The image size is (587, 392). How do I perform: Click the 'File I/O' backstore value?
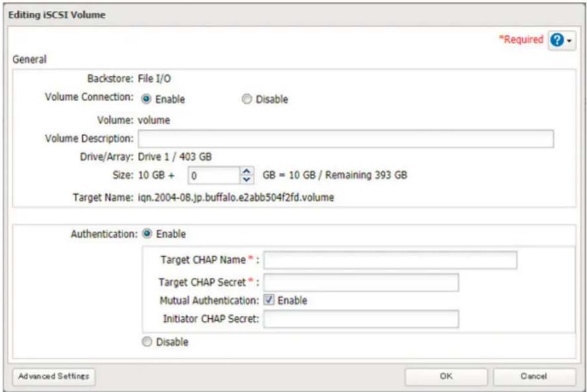tap(154, 79)
